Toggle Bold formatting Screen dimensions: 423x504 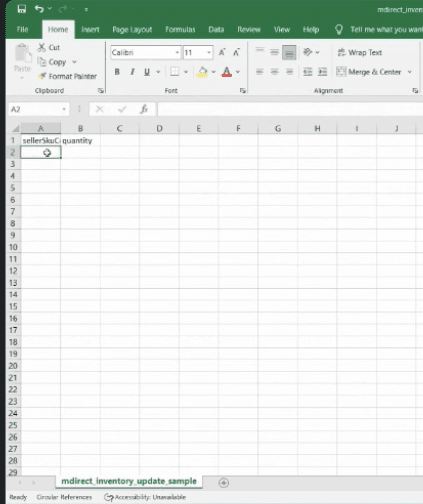(117, 72)
